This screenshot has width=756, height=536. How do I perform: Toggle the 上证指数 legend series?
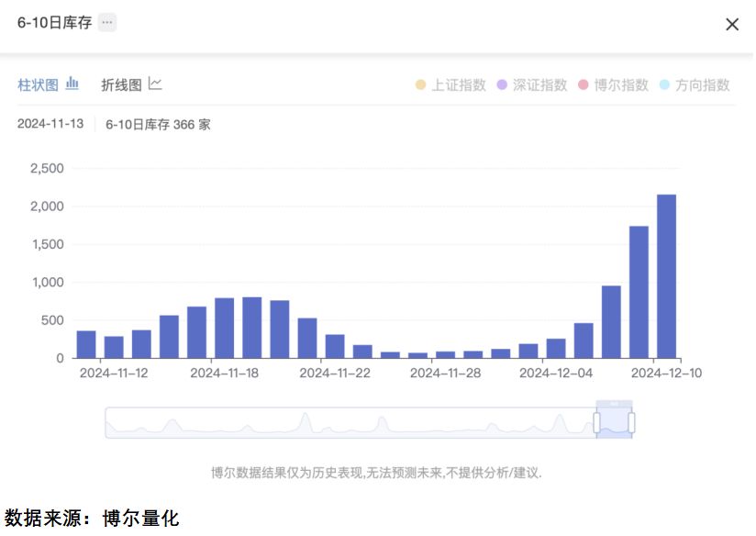450,85
